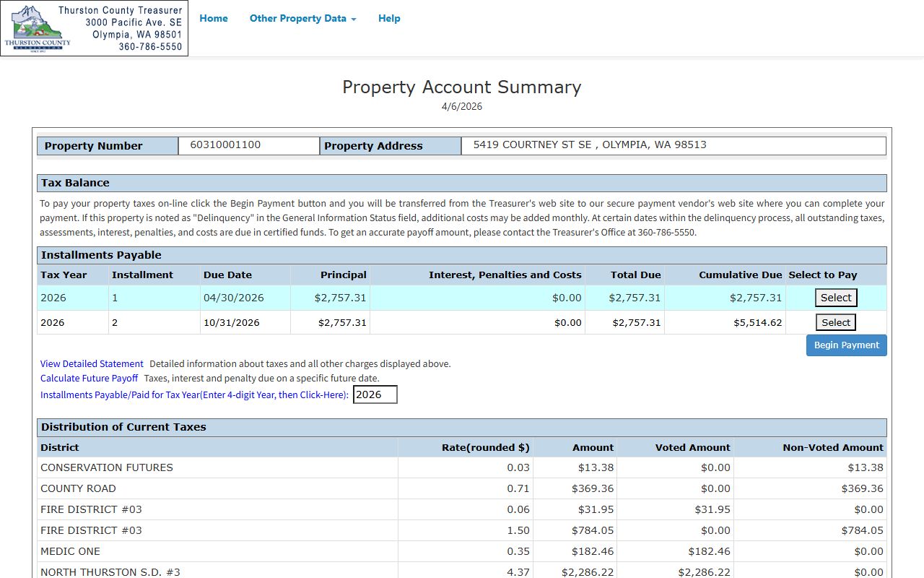Click the Treasurer phone number 360-786-5550 header
Screen dimensions: 924x578
click(x=150, y=46)
